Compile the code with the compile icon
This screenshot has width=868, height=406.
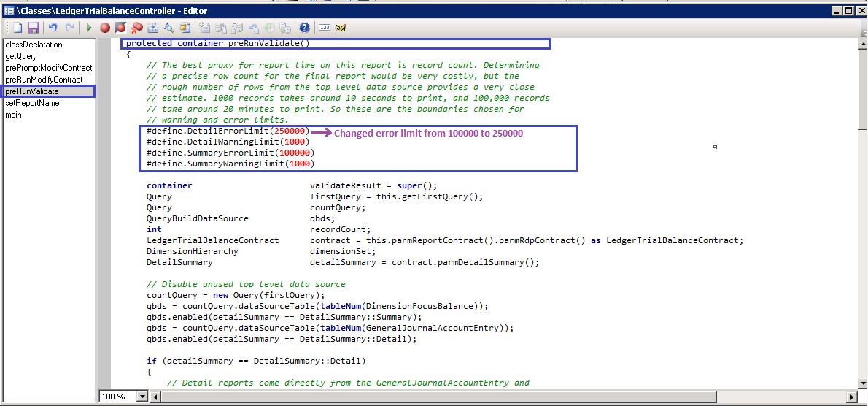point(152,28)
